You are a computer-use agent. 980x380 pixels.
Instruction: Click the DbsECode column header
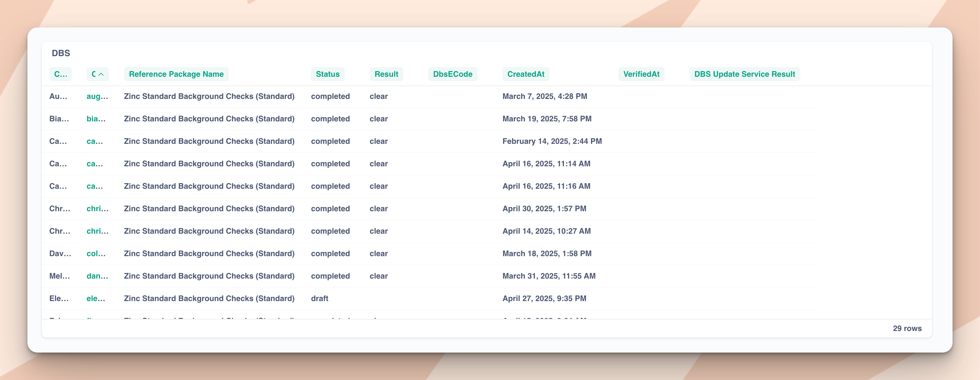(452, 74)
